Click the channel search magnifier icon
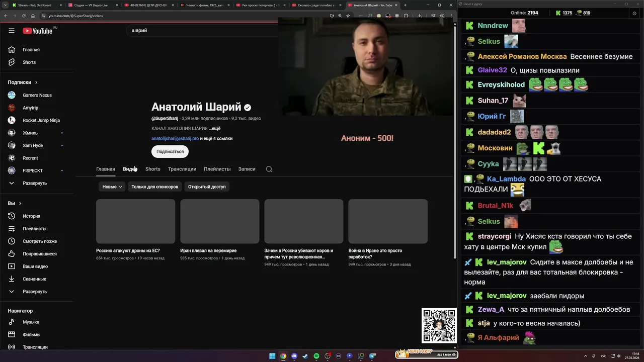644x362 pixels. pyautogui.click(x=269, y=169)
